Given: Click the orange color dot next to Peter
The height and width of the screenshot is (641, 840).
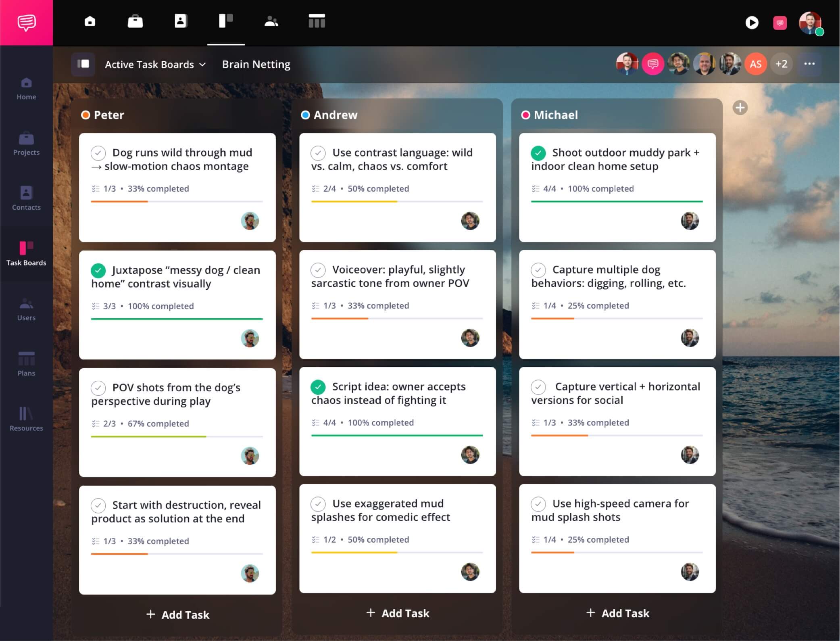Looking at the screenshot, I should pos(85,115).
